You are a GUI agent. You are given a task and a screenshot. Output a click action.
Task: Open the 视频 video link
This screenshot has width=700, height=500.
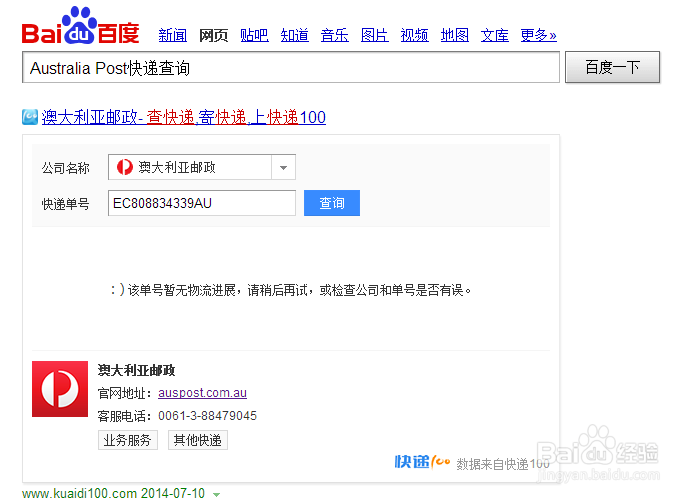point(415,35)
